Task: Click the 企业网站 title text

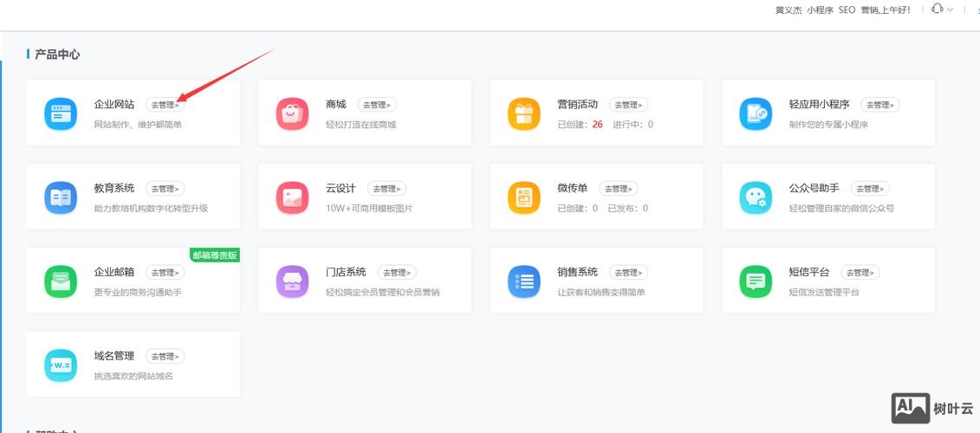Action: coord(114,104)
